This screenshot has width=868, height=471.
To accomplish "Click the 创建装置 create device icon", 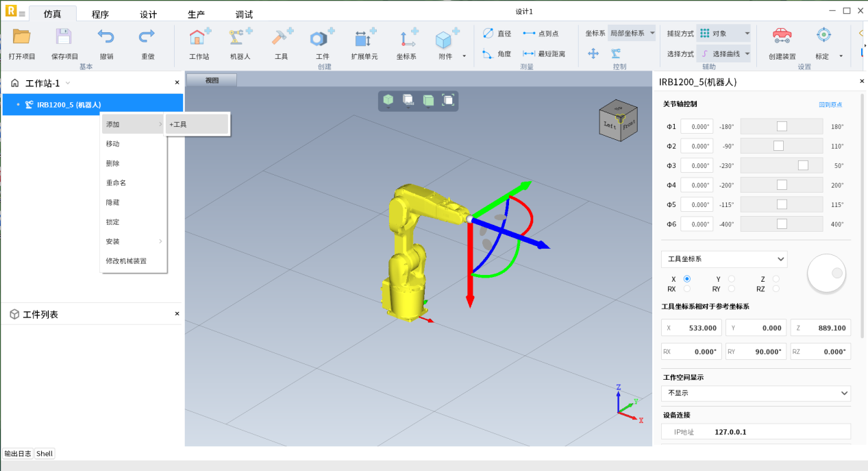I will click(x=782, y=36).
